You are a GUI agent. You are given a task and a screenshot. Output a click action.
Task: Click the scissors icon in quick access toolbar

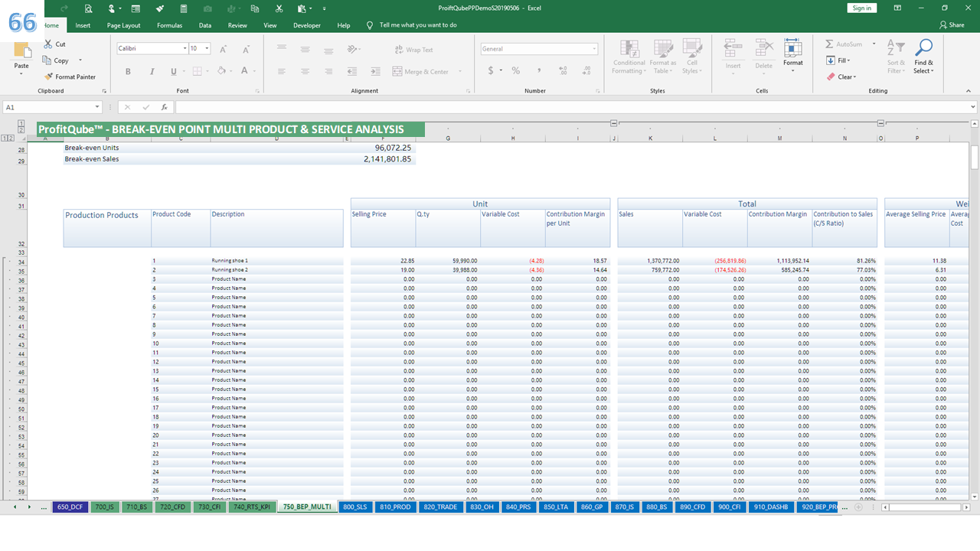279,8
